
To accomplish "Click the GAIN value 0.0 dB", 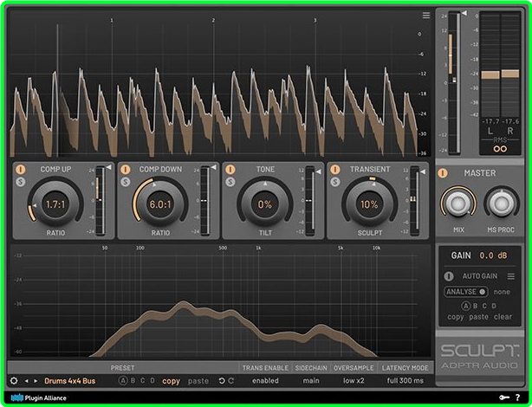I will pyautogui.click(x=493, y=255).
